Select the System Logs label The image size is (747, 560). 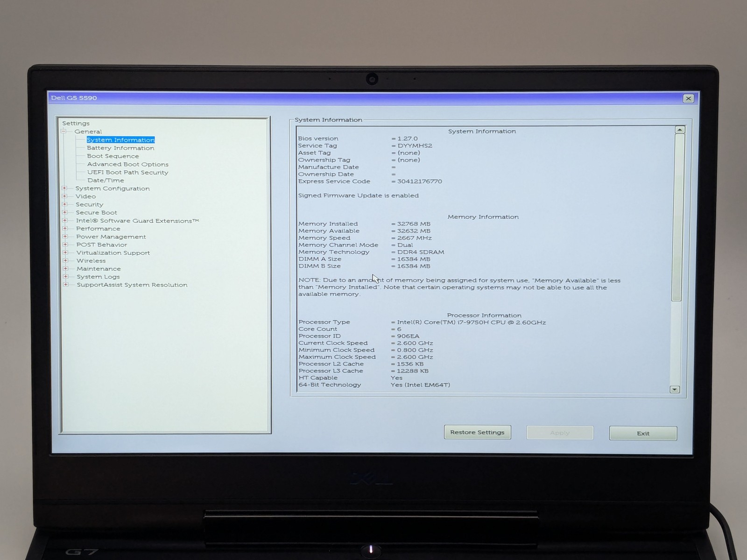click(98, 277)
